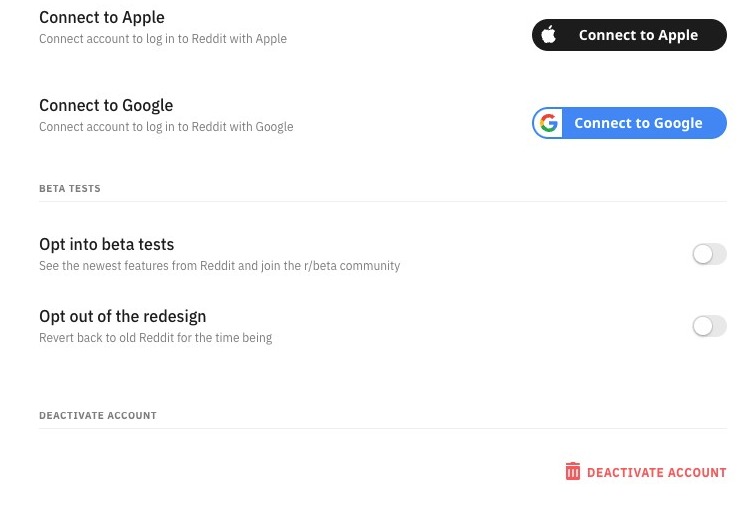Click the divider line under BETA TESTS
737x525 pixels.
(382, 201)
